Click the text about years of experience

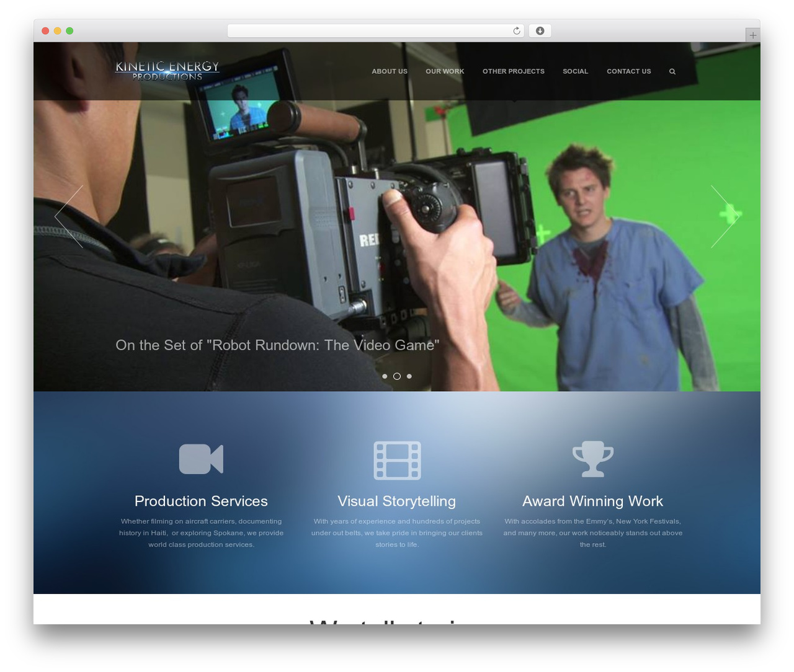pyautogui.click(x=397, y=533)
